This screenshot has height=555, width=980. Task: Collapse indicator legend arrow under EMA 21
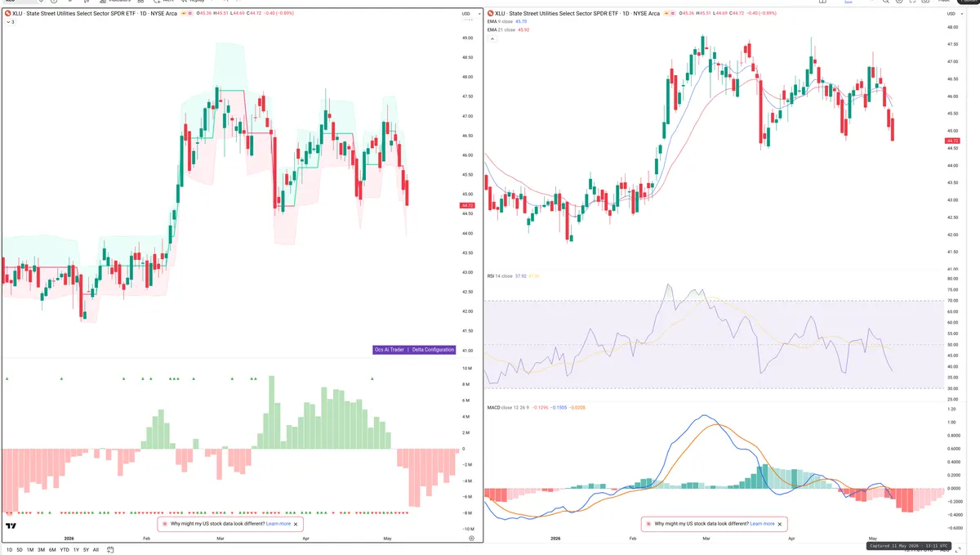[x=491, y=38]
